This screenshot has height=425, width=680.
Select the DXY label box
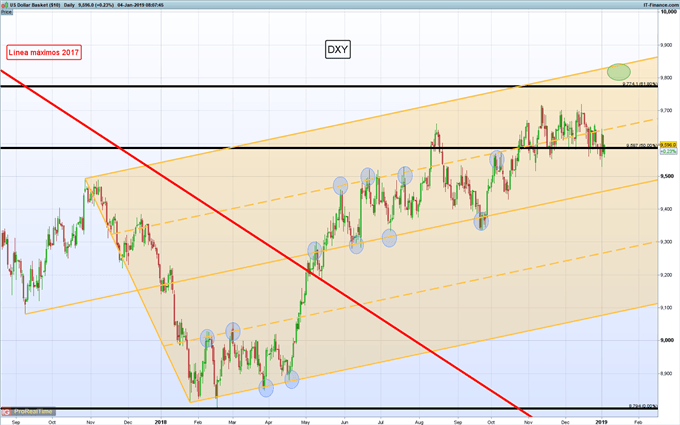337,49
